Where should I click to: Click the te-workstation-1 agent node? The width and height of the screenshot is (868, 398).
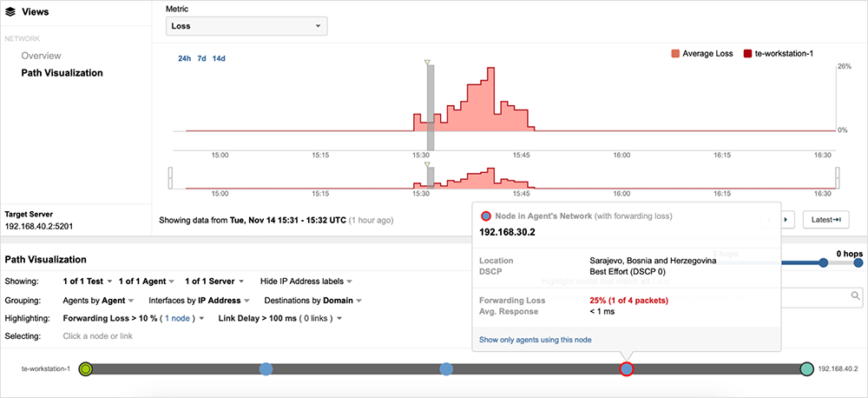coord(85,369)
